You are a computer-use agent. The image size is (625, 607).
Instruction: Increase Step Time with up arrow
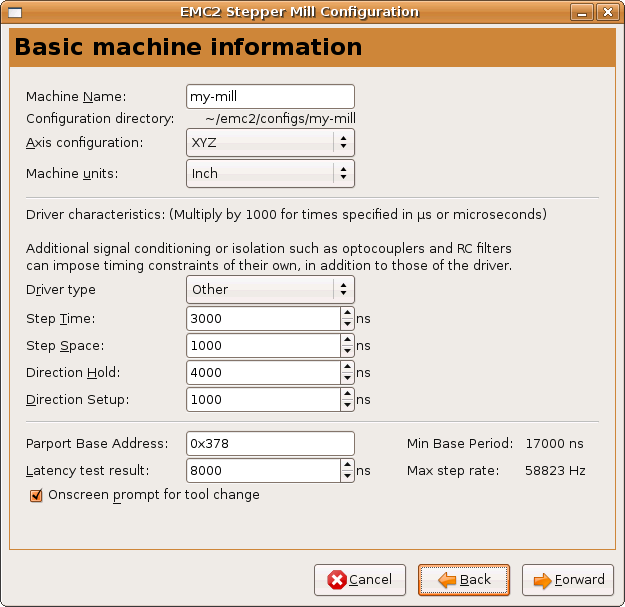click(348, 313)
